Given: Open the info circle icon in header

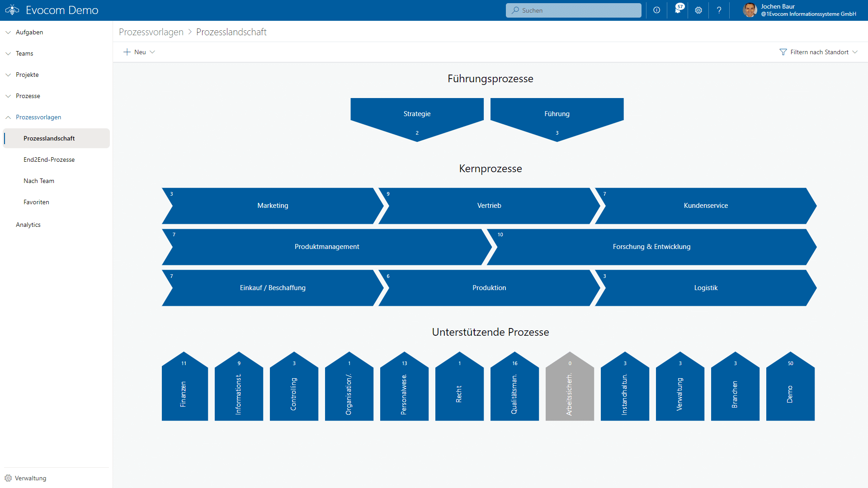Looking at the screenshot, I should tap(656, 10).
